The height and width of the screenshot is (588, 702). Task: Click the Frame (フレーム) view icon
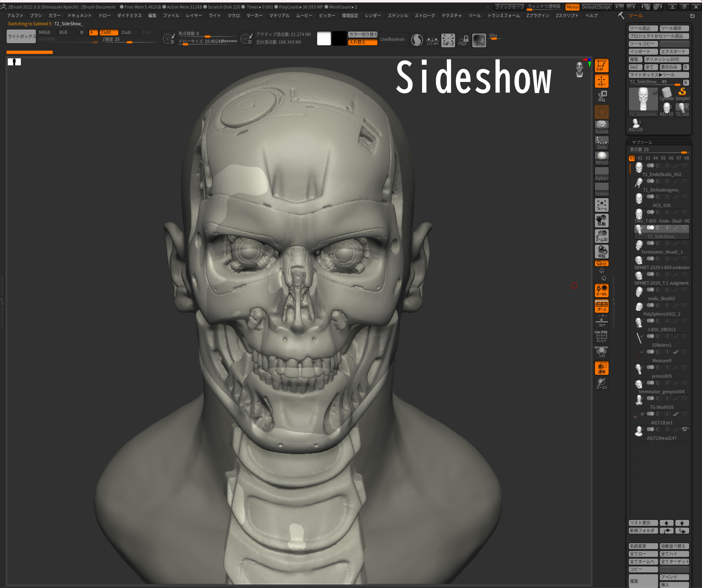(601, 205)
